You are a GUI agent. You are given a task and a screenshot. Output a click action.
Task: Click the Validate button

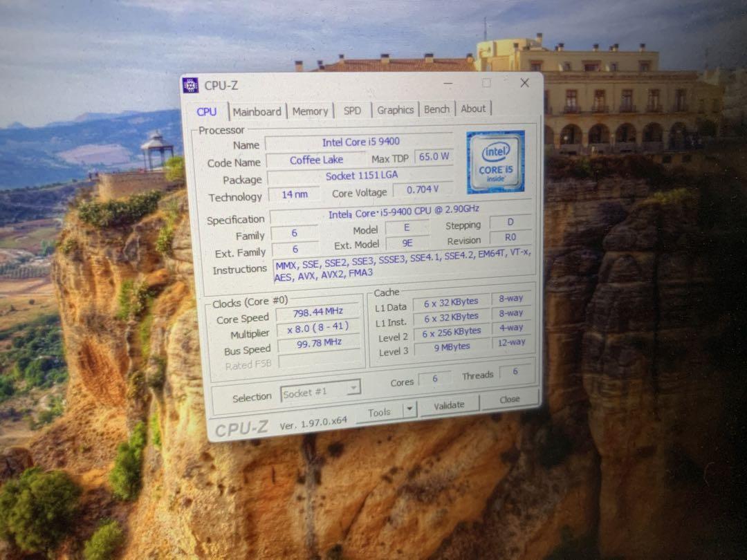[449, 405]
